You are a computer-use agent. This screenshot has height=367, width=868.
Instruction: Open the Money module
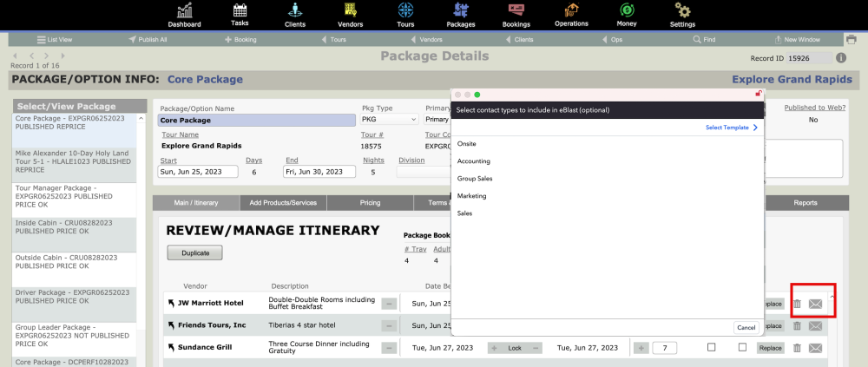coord(628,15)
